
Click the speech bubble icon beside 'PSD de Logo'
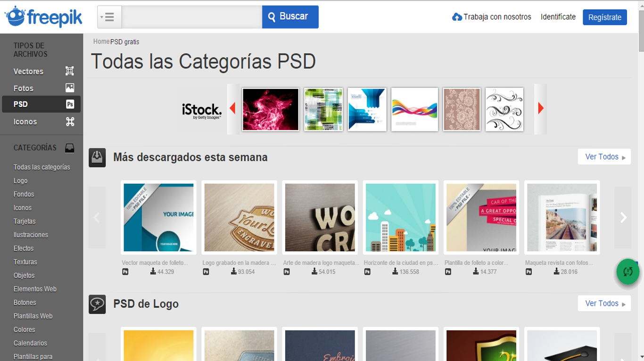click(97, 304)
